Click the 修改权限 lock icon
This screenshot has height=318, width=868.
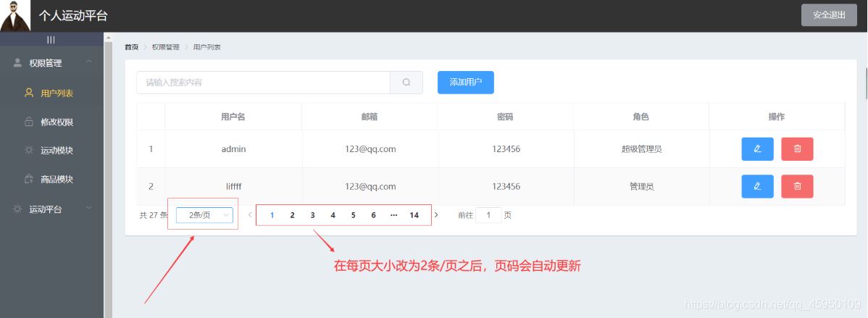click(x=29, y=122)
